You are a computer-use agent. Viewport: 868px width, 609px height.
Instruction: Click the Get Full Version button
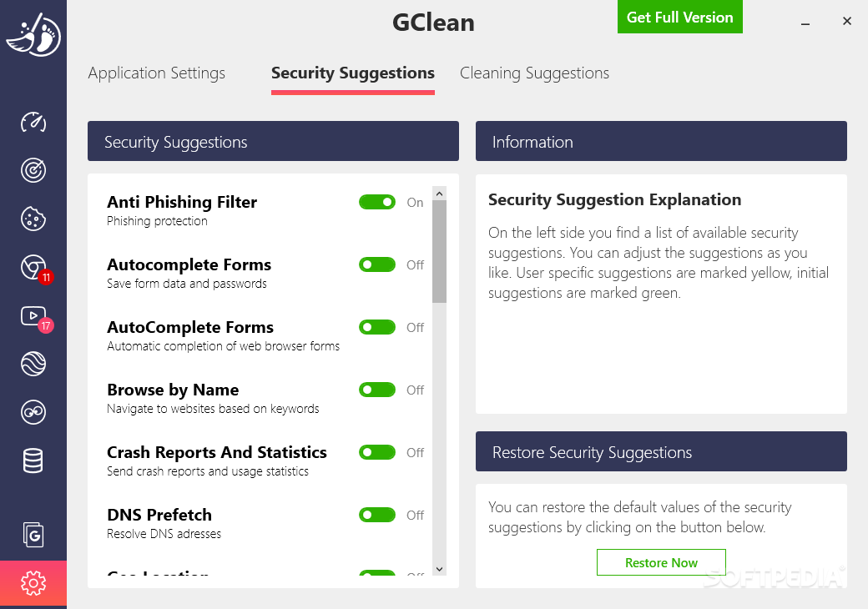click(679, 18)
